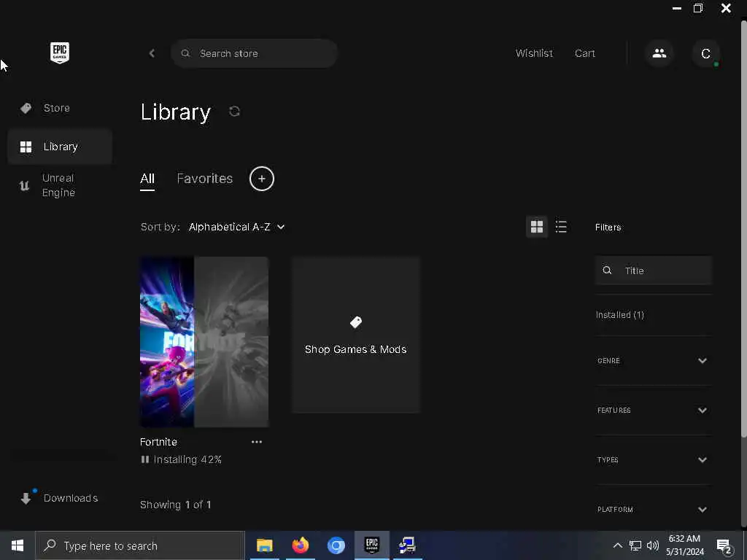Add a new collection with the plus icon
Image resolution: width=747 pixels, height=560 pixels.
coord(262,179)
